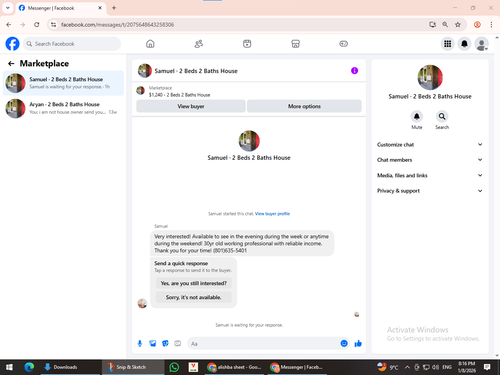
Task: Open Samuel profile picture in right panel
Action: pos(430,77)
